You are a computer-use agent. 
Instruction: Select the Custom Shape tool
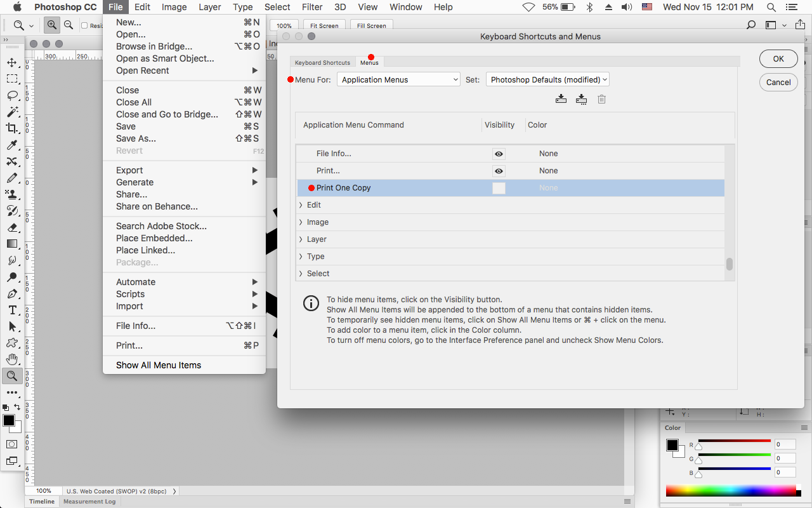click(11, 343)
